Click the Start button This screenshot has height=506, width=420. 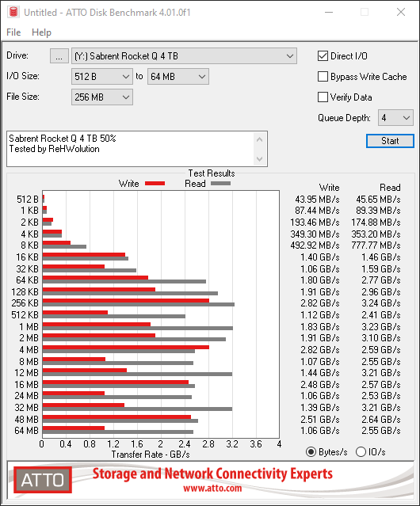[x=390, y=141]
